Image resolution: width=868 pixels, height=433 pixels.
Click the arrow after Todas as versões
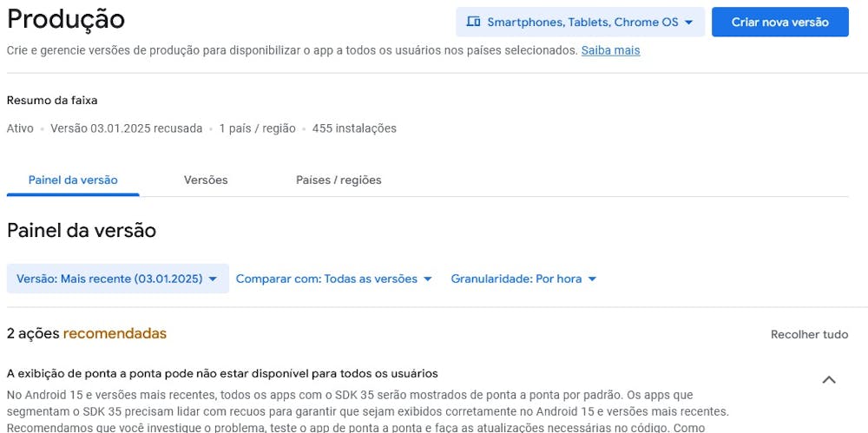(x=427, y=279)
